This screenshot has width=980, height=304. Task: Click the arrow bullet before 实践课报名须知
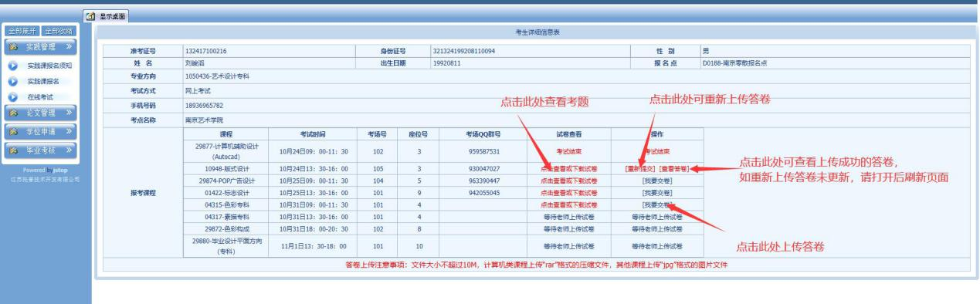12,66
